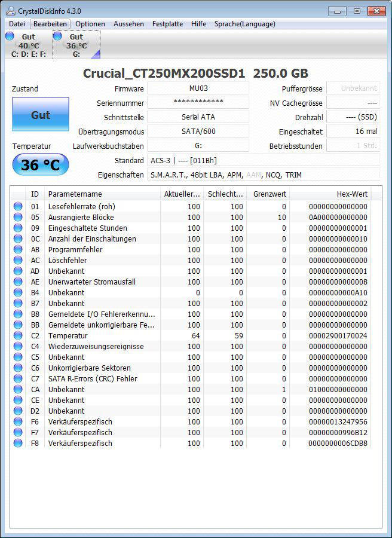Click the masked Seriennummer field

[198, 102]
